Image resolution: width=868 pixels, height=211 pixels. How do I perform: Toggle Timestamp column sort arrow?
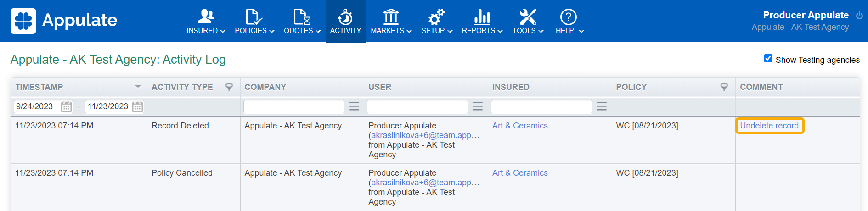click(138, 87)
